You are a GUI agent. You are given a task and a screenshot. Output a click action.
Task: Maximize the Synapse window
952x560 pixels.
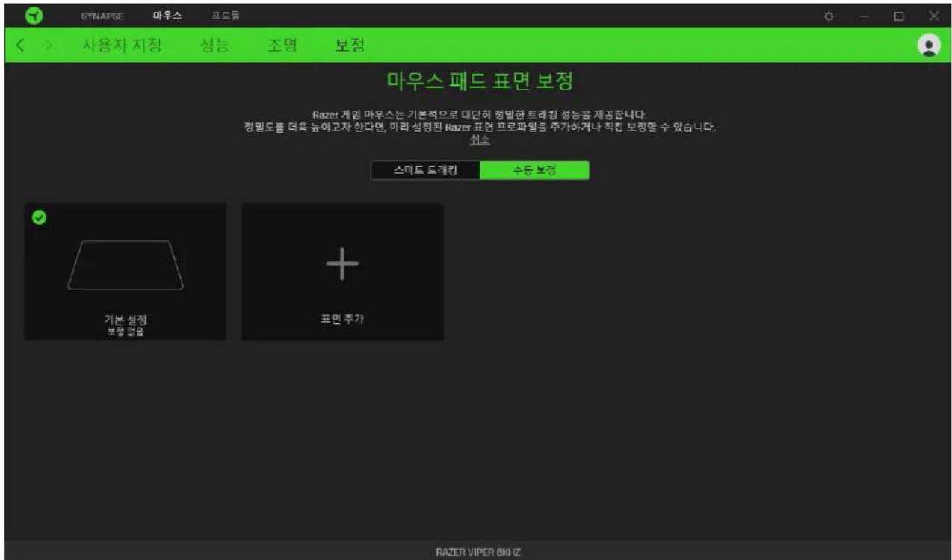(x=899, y=16)
